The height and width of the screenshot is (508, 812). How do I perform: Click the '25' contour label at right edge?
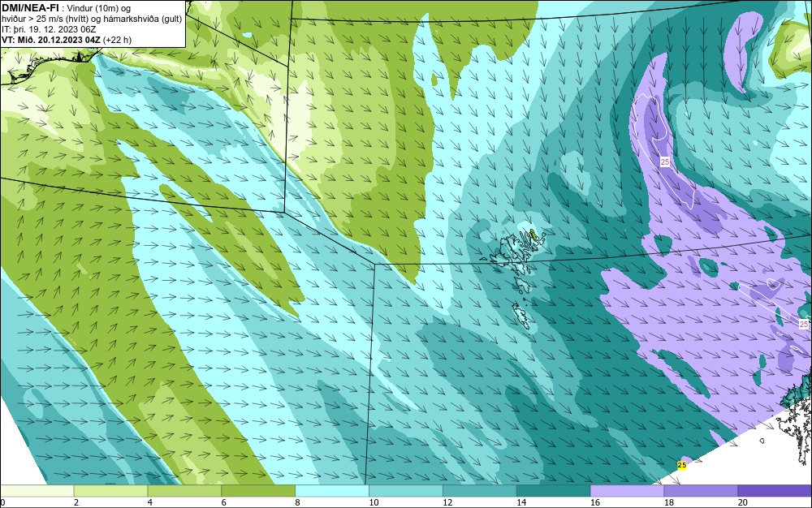(803, 325)
